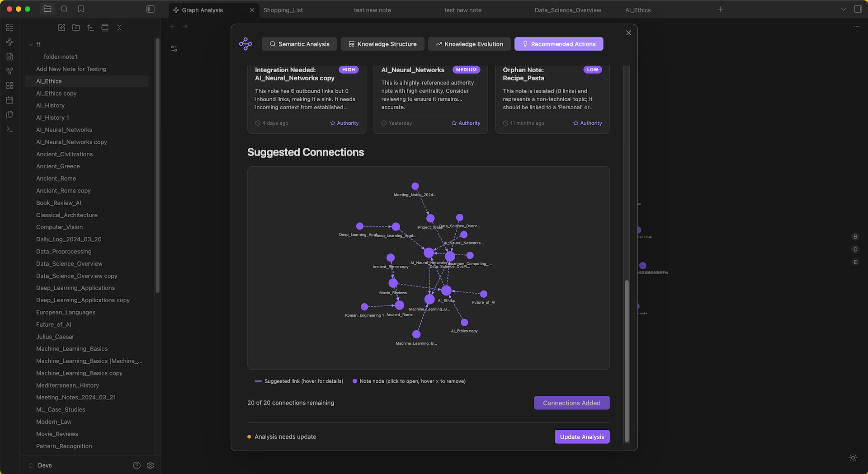Open the graph analysis ribbon icon
The width and height of the screenshot is (868, 474).
pyautogui.click(x=9, y=42)
